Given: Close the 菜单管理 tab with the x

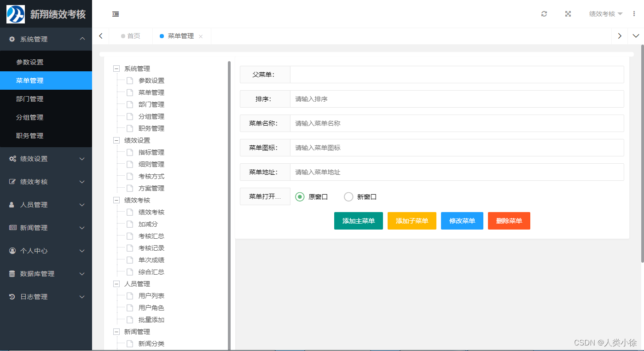Looking at the screenshot, I should click(x=201, y=36).
